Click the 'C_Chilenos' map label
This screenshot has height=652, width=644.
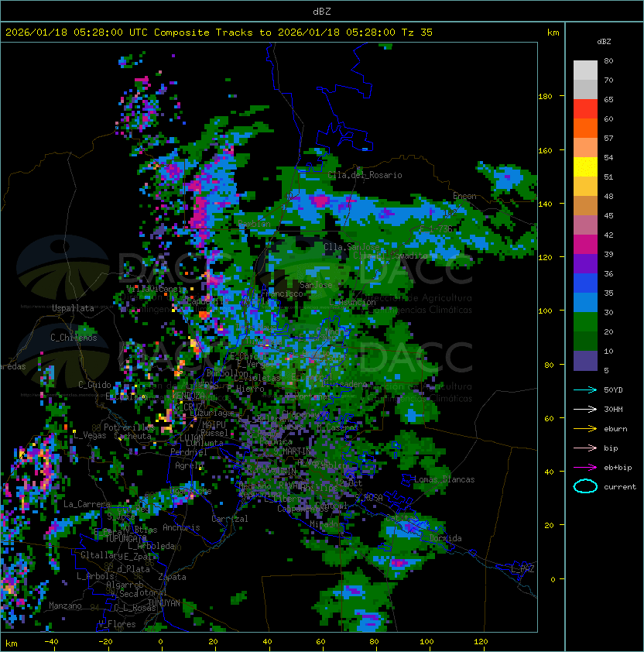(74, 338)
